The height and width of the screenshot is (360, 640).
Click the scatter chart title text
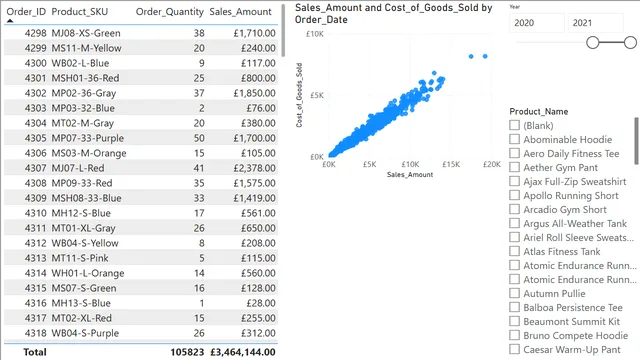pyautogui.click(x=393, y=13)
